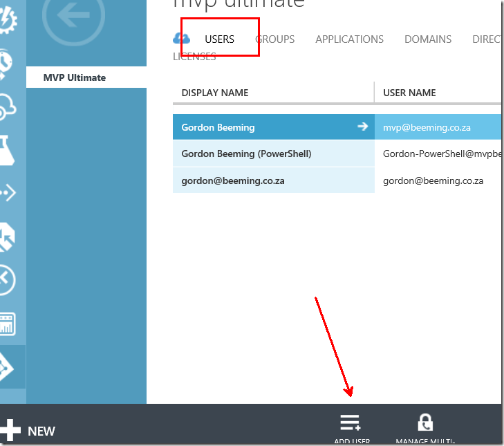
Task: Select the Active Directory diamond sidebar icon
Action: (6, 367)
